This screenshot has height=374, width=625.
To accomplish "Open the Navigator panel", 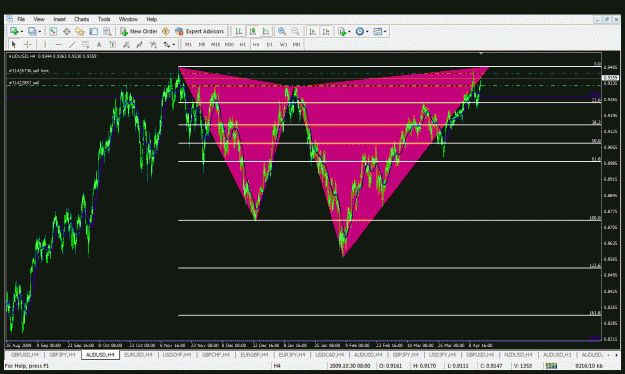I will (80, 31).
